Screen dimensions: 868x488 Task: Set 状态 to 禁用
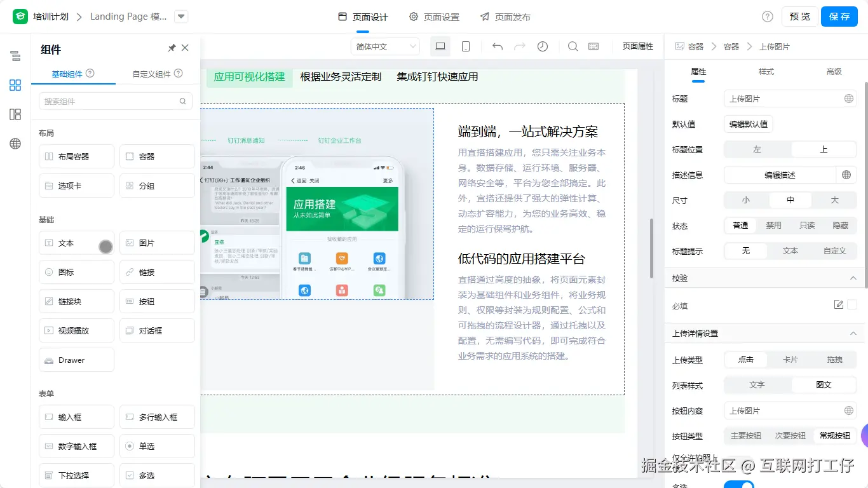coord(773,226)
